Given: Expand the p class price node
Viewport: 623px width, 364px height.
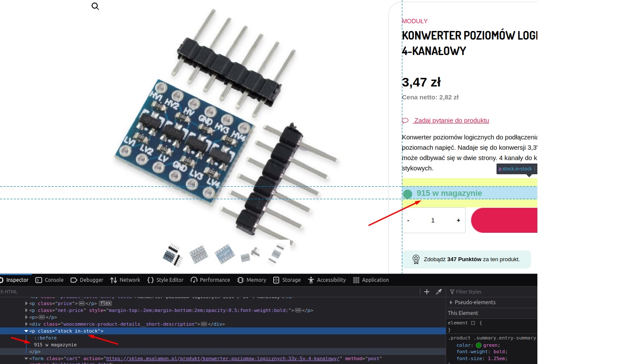Looking at the screenshot, I should point(26,304).
